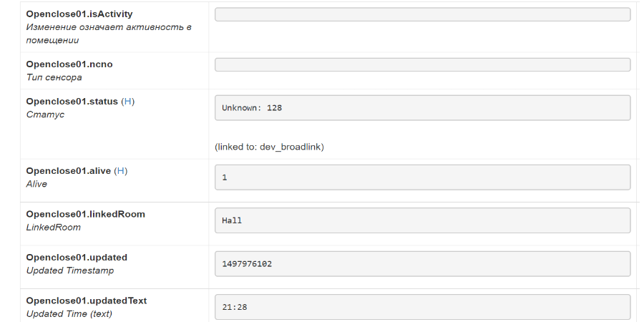Focus the Openclose01.ncno input field

pyautogui.click(x=422, y=64)
